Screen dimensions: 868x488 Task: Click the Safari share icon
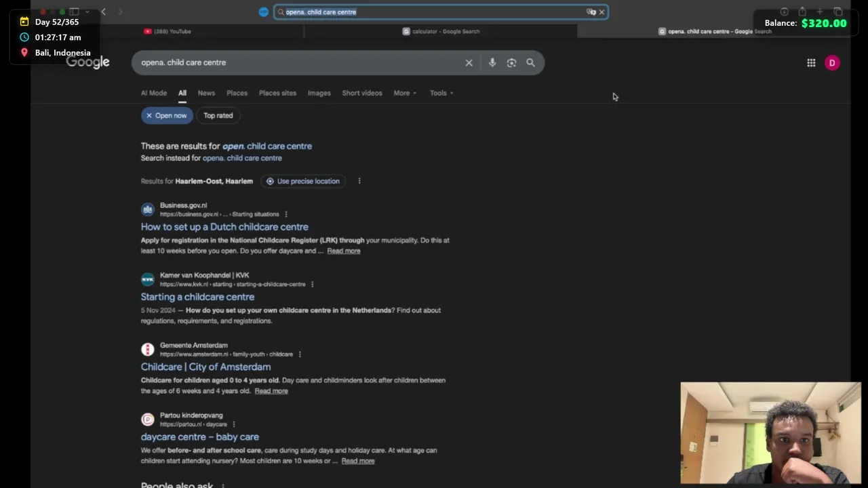(x=802, y=12)
